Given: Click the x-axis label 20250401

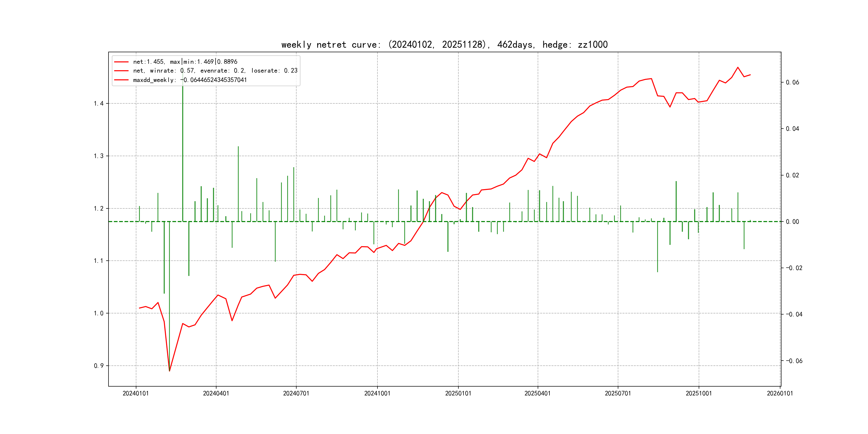Looking at the screenshot, I should point(537,393).
